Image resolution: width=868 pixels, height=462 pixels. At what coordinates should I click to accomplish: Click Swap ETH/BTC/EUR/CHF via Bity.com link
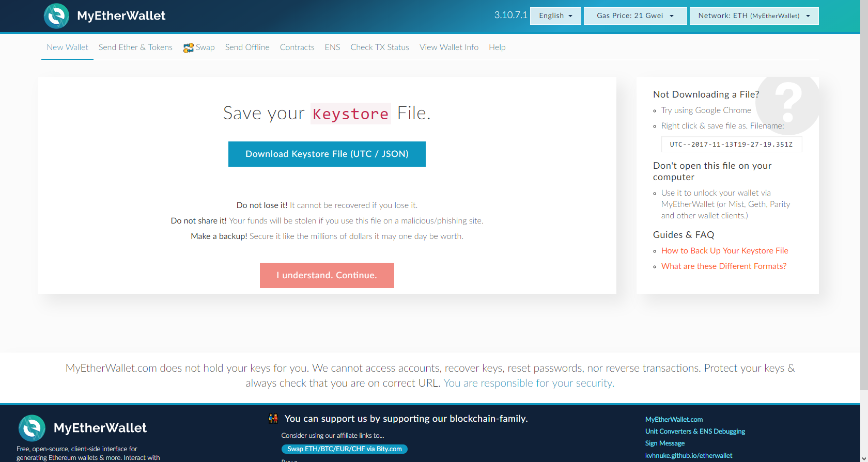[x=345, y=449]
